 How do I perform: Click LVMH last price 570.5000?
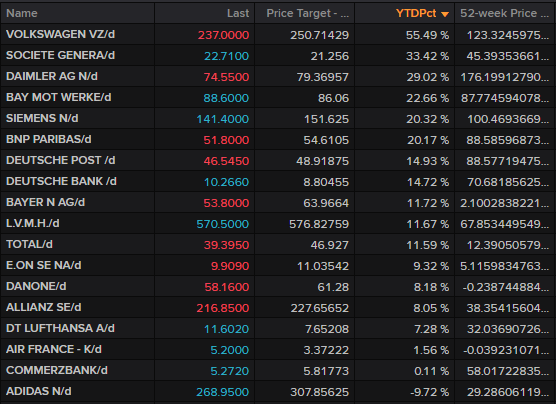223,224
